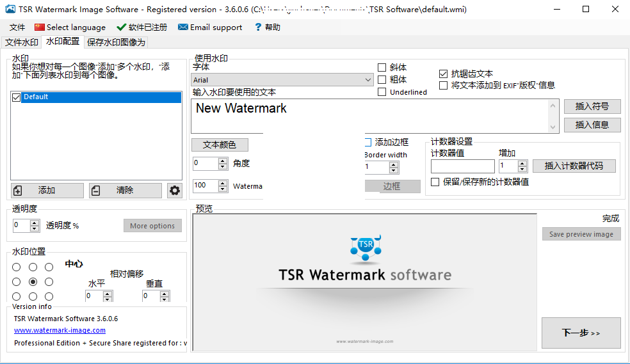Click the text box scroll up arrow

pos(553,106)
